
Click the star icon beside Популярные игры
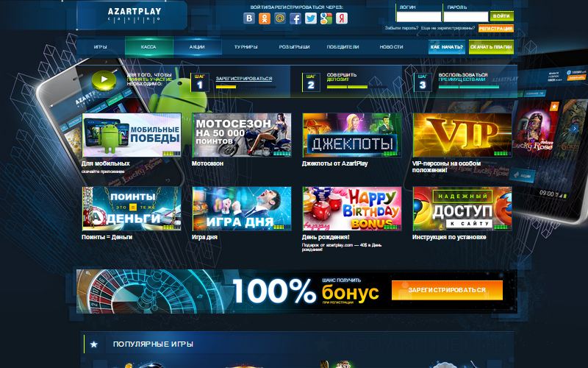(x=94, y=344)
